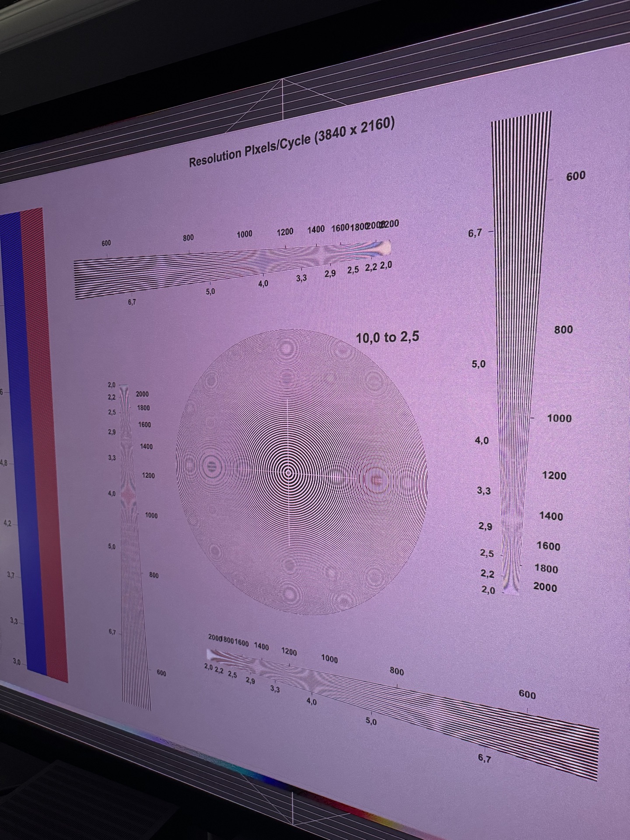Click "1200" beside the small left wedge
Viewport: 630px width, 840px height.
(x=148, y=475)
